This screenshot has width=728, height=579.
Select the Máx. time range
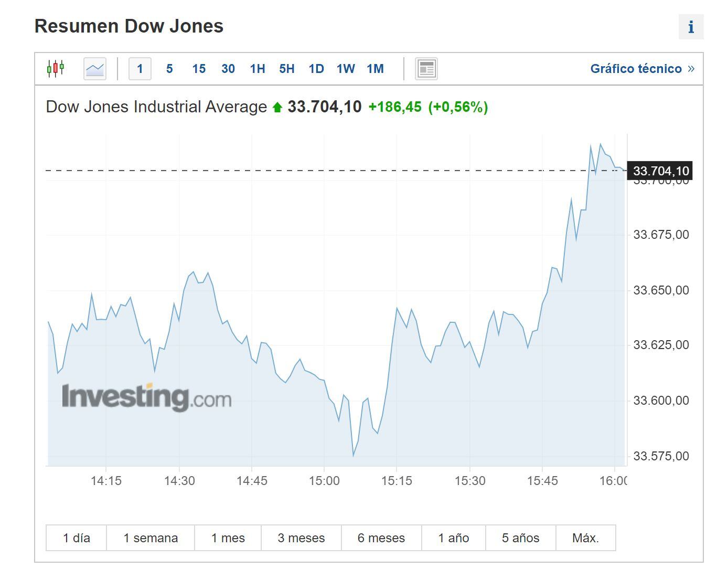click(x=586, y=538)
